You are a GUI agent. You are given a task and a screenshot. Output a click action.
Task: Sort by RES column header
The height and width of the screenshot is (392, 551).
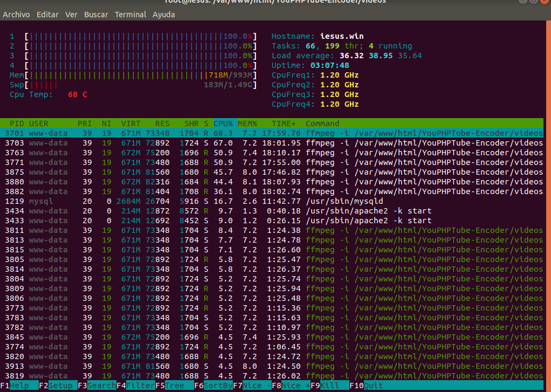click(162, 123)
